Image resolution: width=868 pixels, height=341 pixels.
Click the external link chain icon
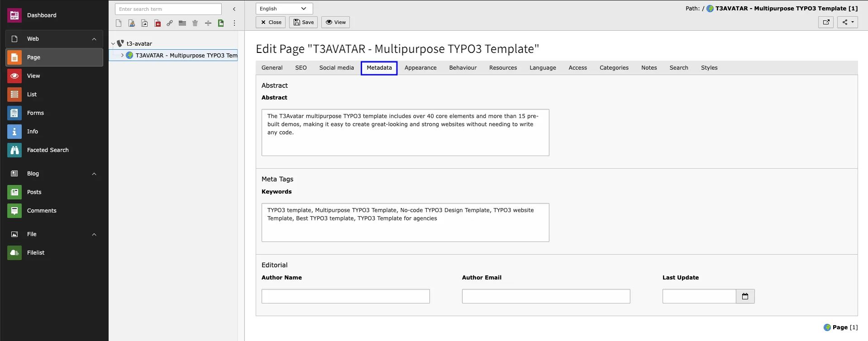click(x=170, y=23)
